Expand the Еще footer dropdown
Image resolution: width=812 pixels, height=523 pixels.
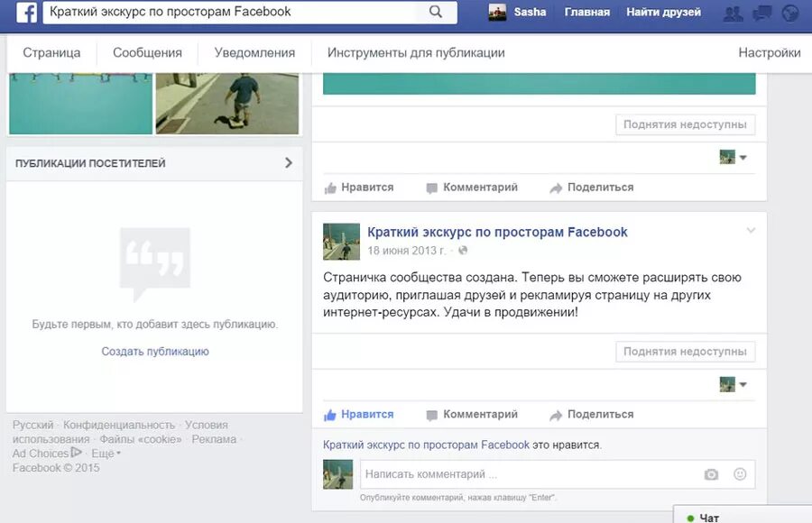point(106,453)
